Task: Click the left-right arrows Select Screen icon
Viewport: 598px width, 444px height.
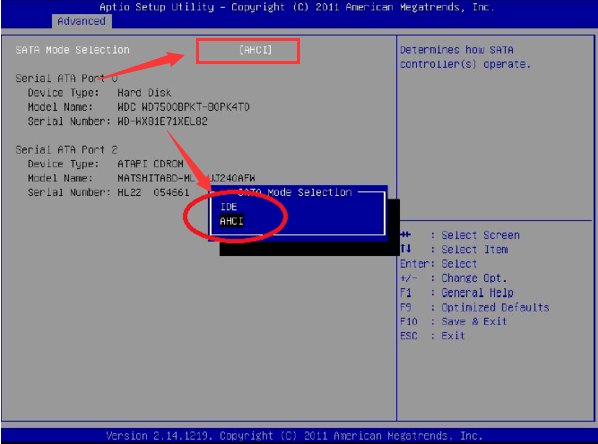Action: (406, 235)
